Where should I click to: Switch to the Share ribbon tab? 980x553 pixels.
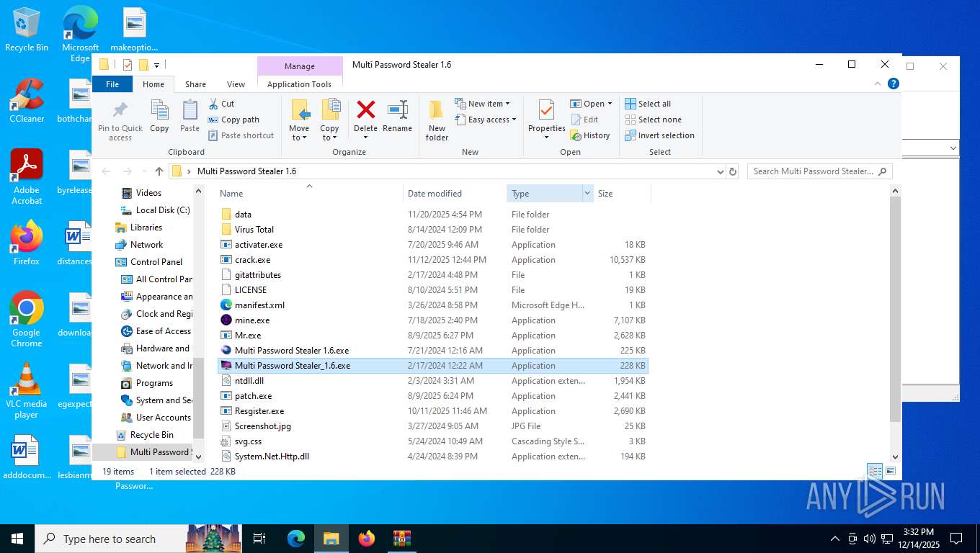point(195,84)
